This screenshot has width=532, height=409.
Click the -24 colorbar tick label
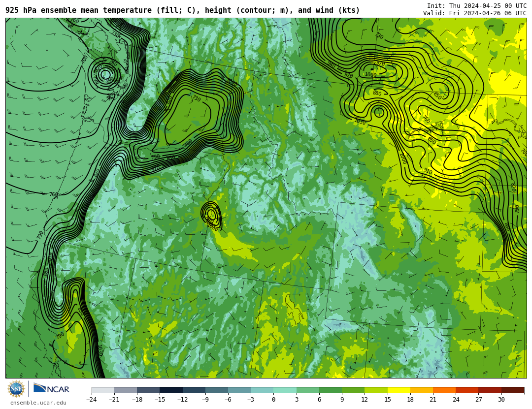(92, 400)
